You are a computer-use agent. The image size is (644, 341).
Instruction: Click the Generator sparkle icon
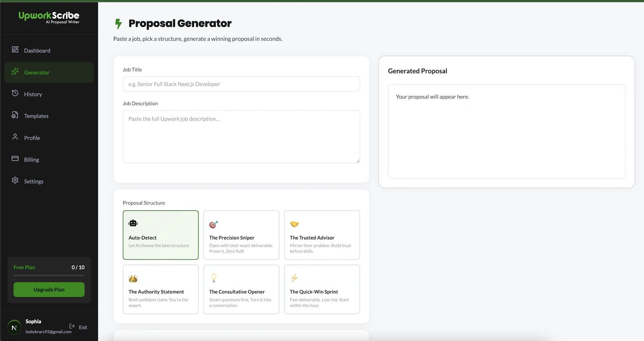coord(15,71)
